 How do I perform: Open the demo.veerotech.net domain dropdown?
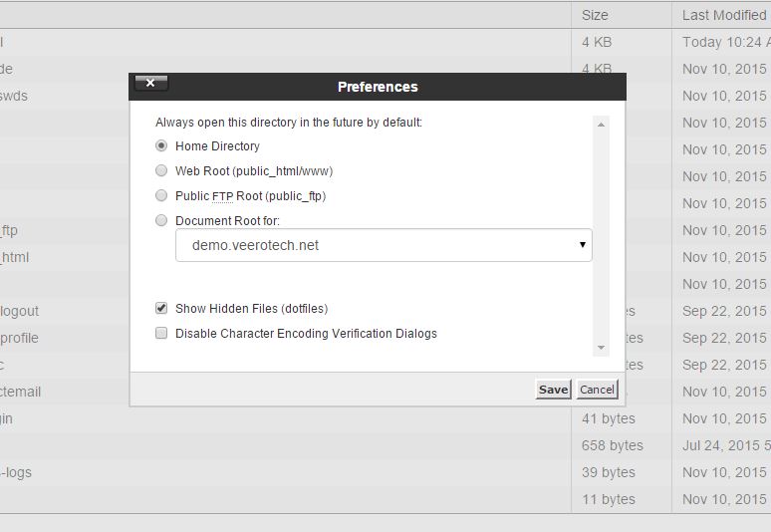384,245
